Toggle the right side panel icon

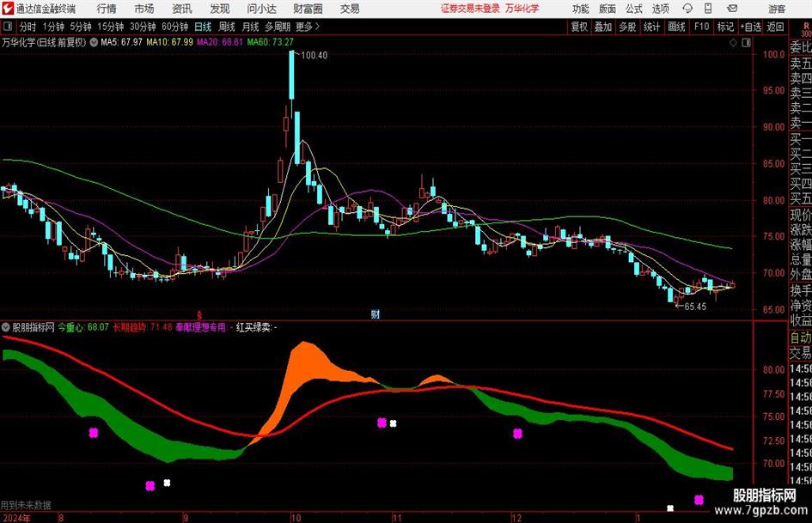click(746, 43)
